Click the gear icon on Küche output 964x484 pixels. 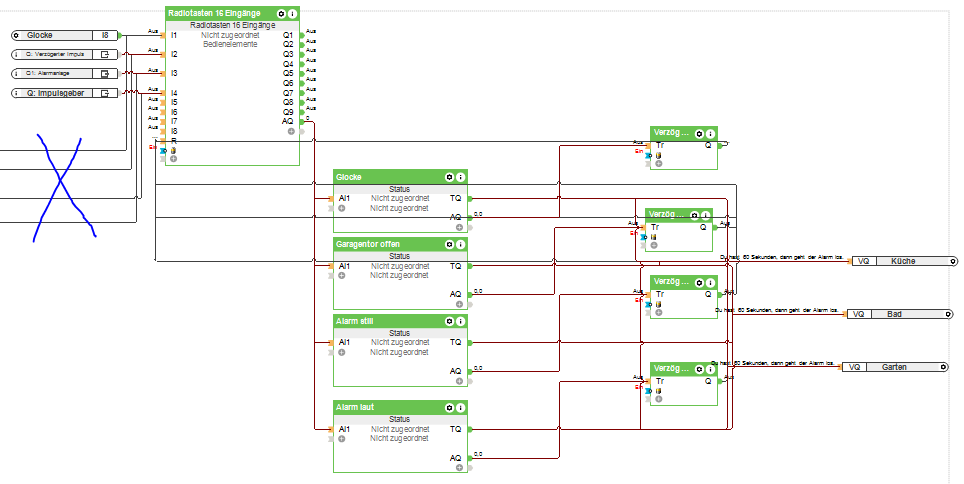(953, 261)
